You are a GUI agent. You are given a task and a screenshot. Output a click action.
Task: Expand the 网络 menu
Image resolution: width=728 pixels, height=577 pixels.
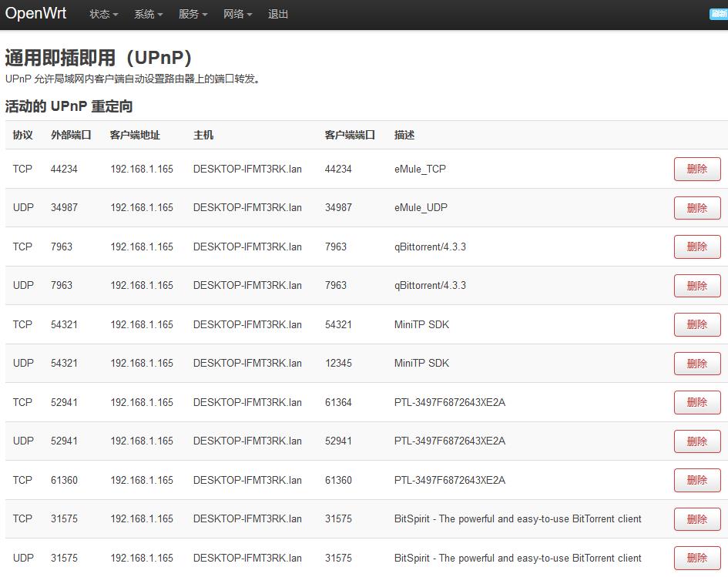click(x=238, y=15)
